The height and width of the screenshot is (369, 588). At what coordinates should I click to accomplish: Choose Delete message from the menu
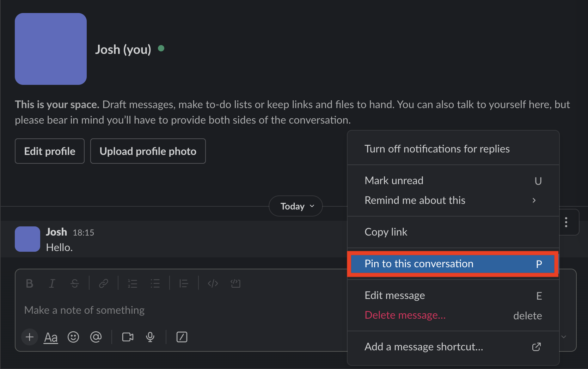405,315
